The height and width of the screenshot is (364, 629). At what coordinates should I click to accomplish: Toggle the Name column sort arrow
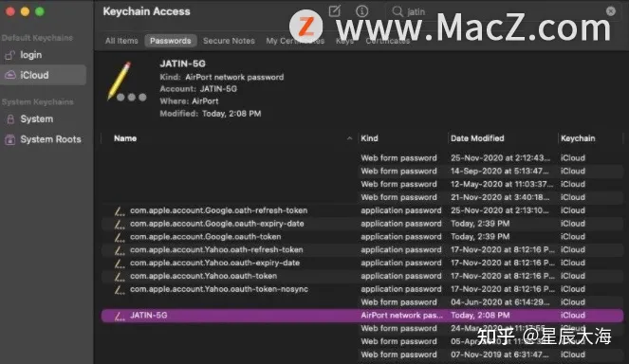pos(349,138)
